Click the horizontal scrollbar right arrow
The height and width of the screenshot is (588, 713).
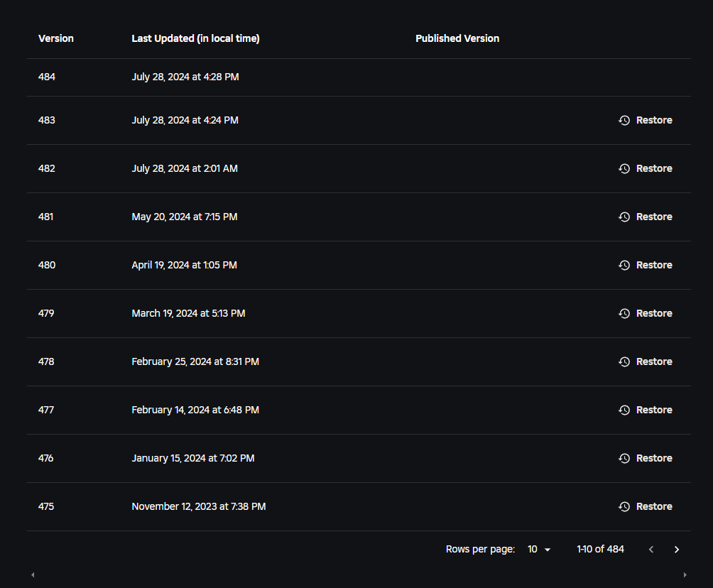(685, 575)
